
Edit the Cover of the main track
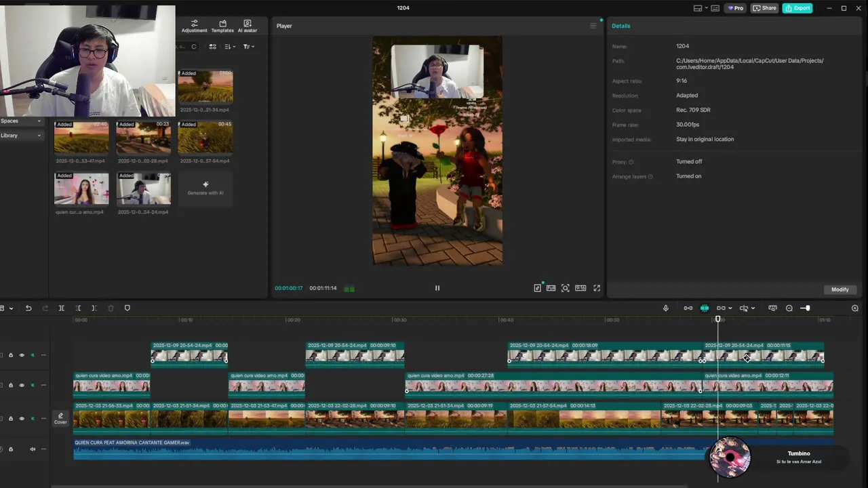(x=60, y=419)
